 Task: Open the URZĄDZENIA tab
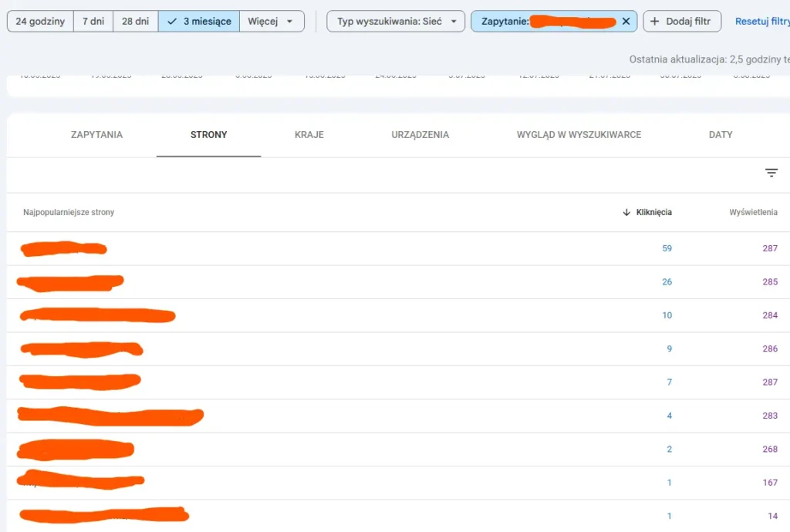coord(420,135)
